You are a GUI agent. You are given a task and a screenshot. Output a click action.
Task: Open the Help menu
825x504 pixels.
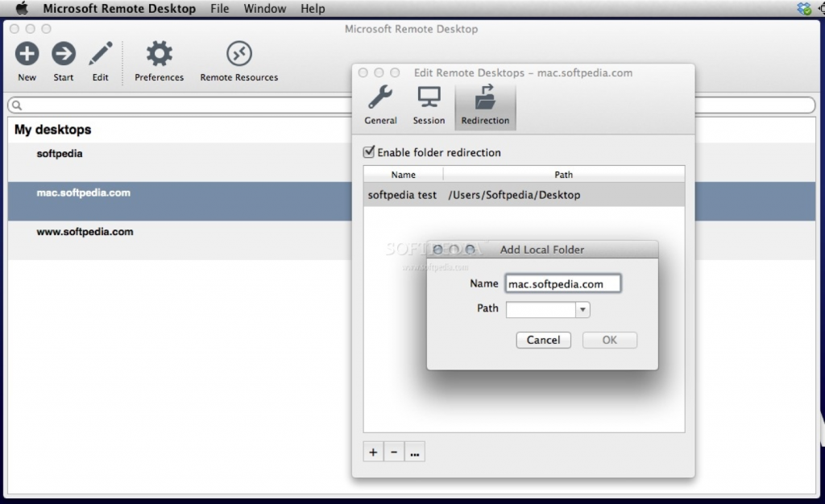(x=313, y=9)
